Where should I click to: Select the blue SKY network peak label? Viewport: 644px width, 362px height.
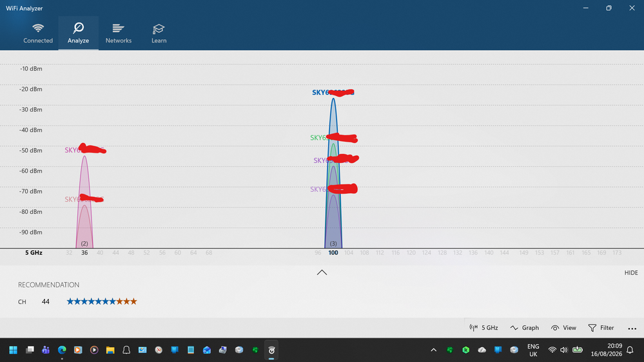coord(333,92)
